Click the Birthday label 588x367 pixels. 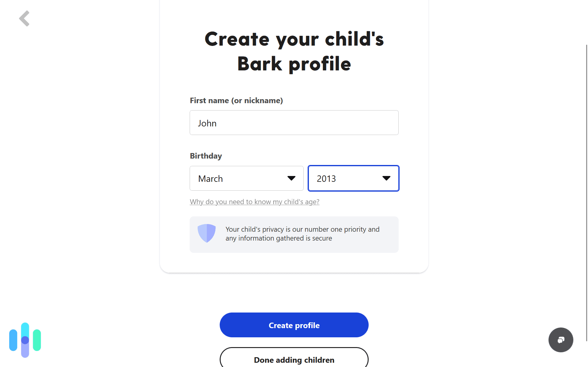(206, 156)
